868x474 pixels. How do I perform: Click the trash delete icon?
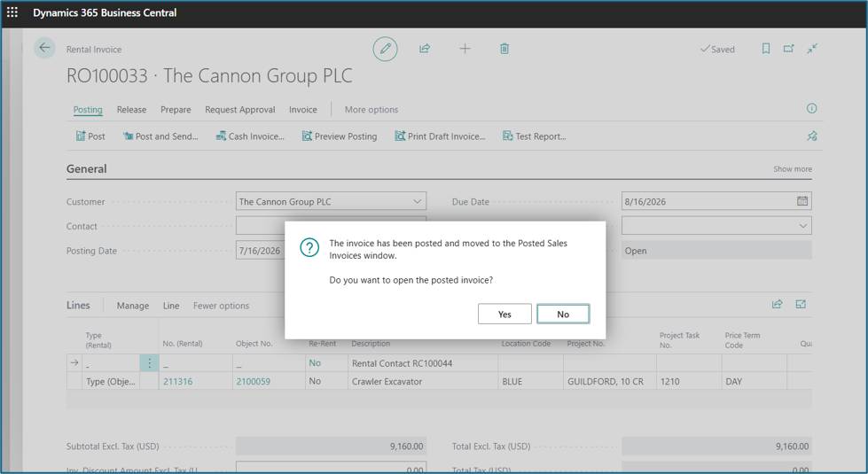[504, 49]
